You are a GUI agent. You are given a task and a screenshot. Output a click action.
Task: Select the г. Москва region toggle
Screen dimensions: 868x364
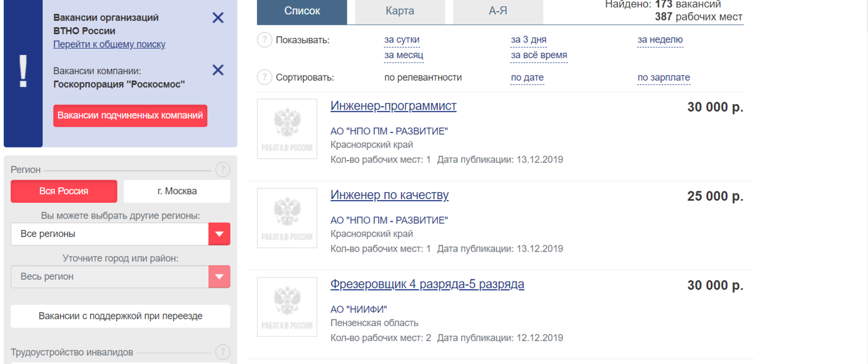(x=177, y=191)
